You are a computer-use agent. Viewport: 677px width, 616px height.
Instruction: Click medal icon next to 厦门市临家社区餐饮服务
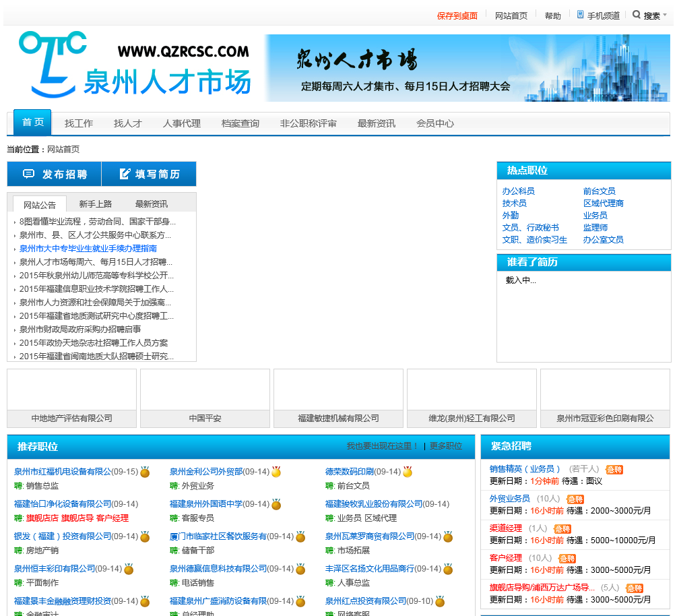(x=300, y=536)
